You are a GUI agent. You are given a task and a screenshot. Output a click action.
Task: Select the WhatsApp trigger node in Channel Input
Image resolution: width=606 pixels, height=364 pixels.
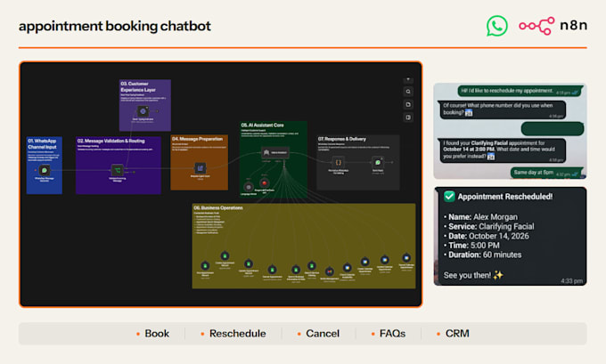coord(44,170)
